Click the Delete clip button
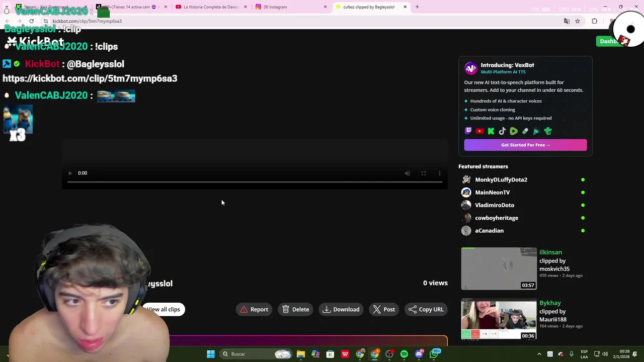The width and height of the screenshot is (644, 362). pyautogui.click(x=296, y=309)
